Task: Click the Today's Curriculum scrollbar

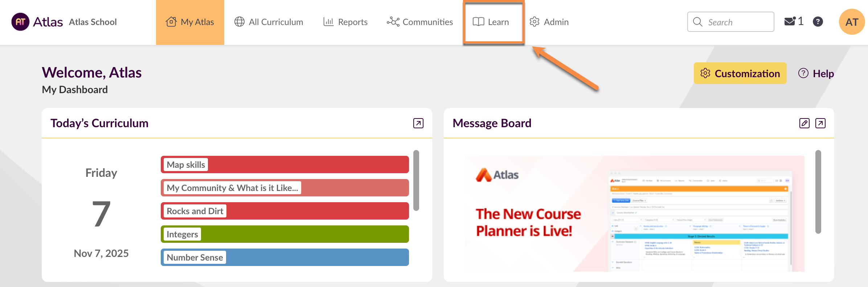Action: point(416,180)
